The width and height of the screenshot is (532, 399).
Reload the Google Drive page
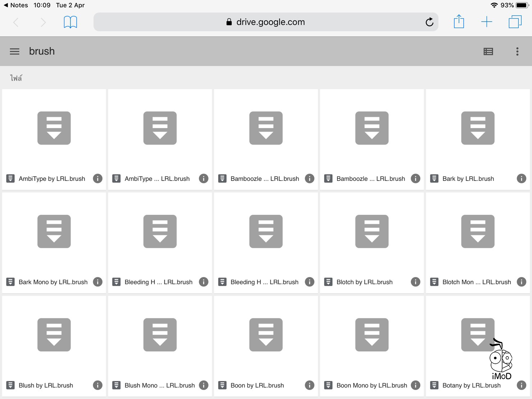point(429,22)
